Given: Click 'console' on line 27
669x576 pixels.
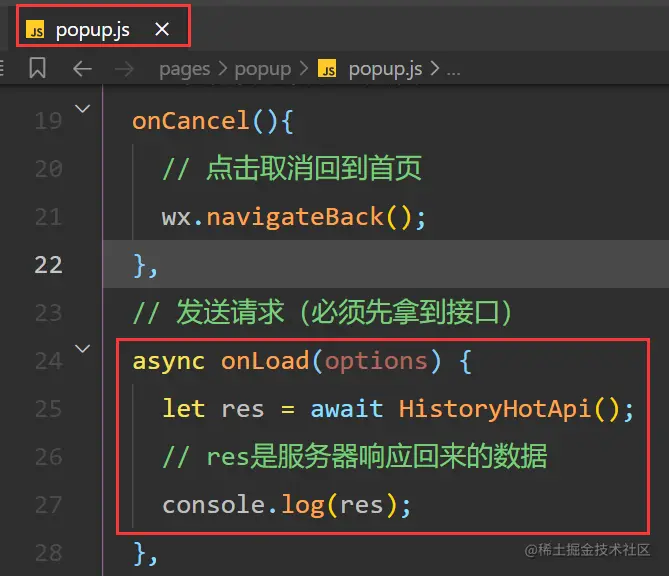Looking at the screenshot, I should pos(214,505).
